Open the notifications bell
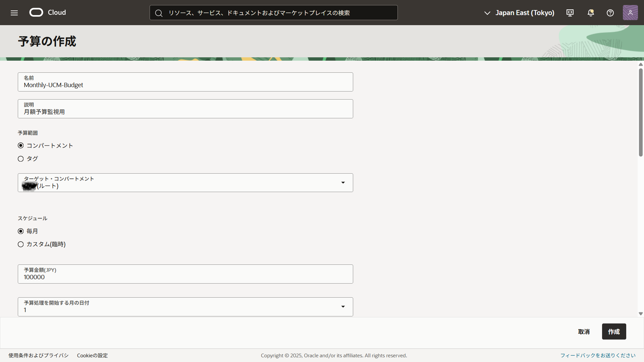This screenshot has height=362, width=644. click(x=591, y=13)
